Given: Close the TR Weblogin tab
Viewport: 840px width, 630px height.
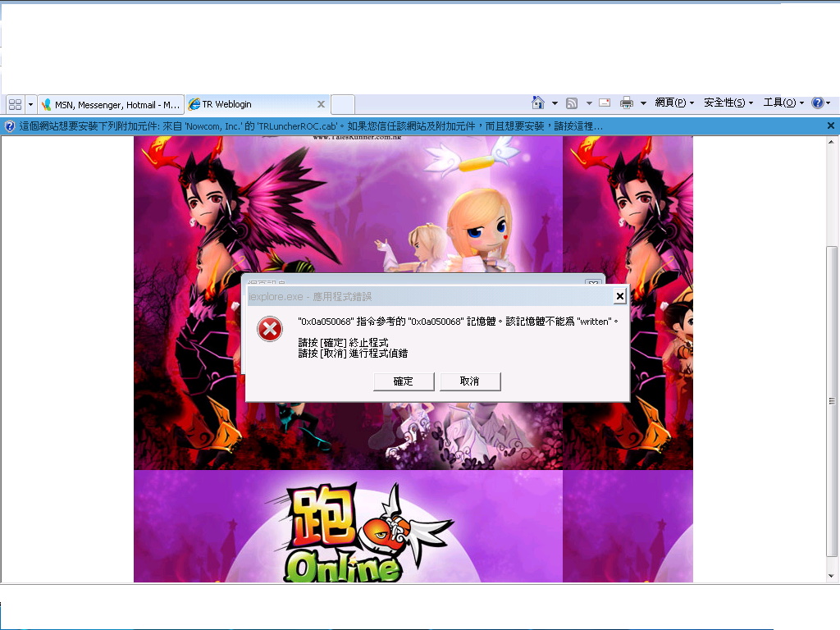Looking at the screenshot, I should [321, 104].
